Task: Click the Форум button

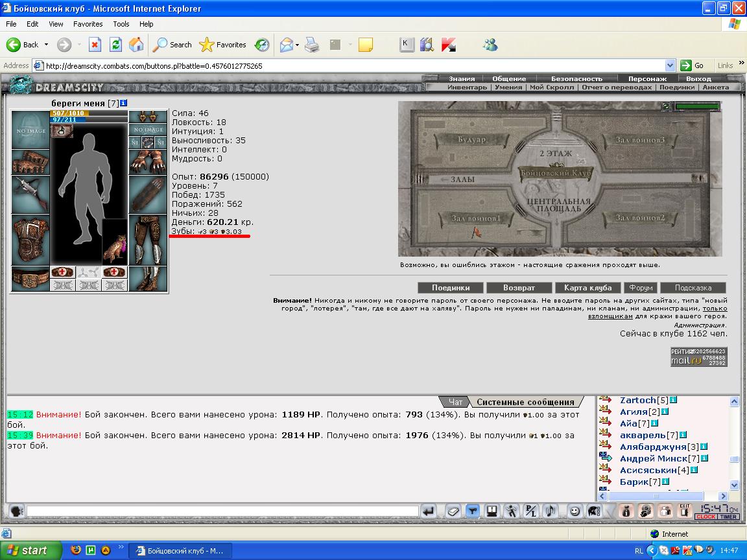Action: [x=641, y=288]
